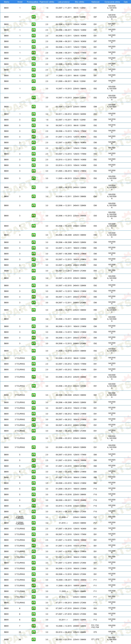
Task: Select the F12 body cell
Action: coord(95,620)
